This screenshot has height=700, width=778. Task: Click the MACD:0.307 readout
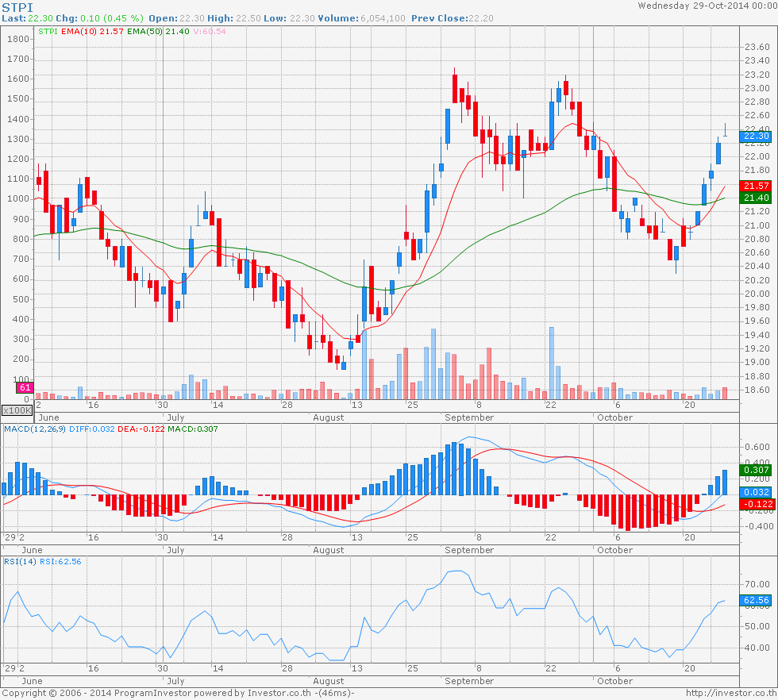point(192,429)
